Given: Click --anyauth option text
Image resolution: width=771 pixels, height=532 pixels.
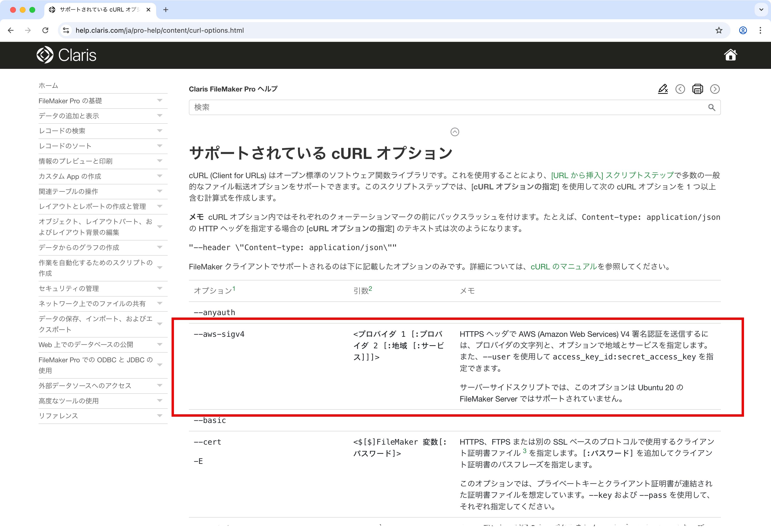Looking at the screenshot, I should coord(214,313).
